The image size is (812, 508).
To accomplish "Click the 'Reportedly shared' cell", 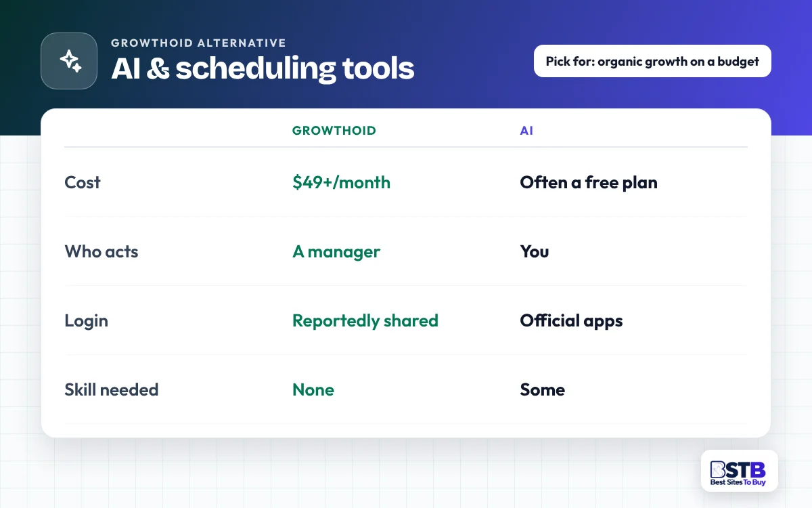I will tap(365, 321).
